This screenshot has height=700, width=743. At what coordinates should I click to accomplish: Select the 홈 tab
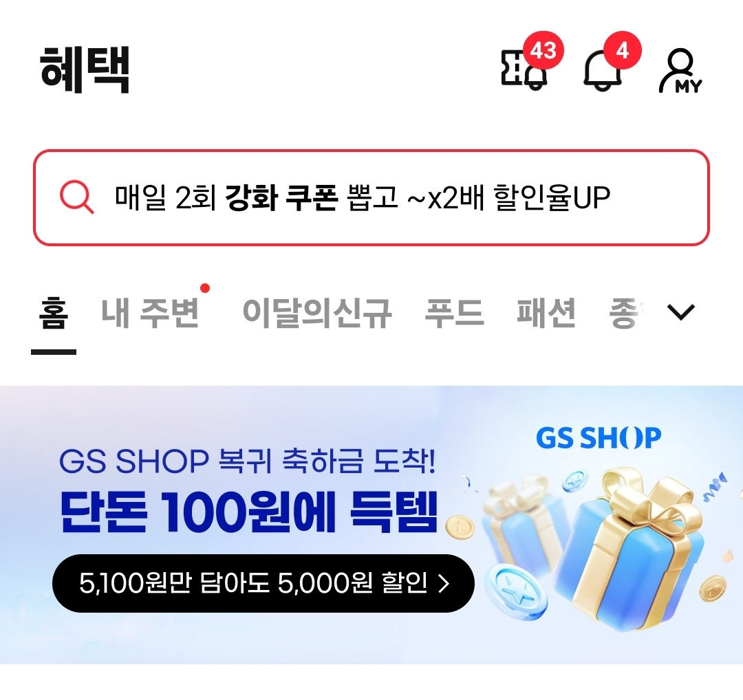[x=54, y=313]
